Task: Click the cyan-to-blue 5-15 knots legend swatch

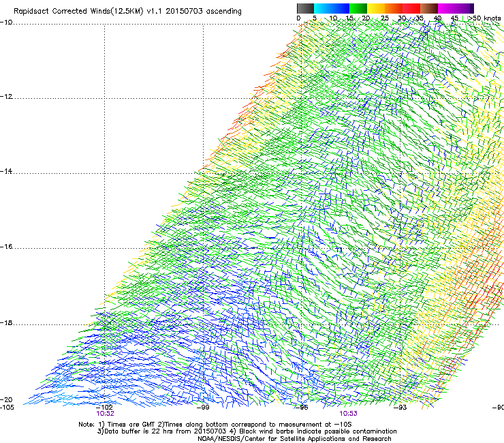Action: tap(332, 8)
